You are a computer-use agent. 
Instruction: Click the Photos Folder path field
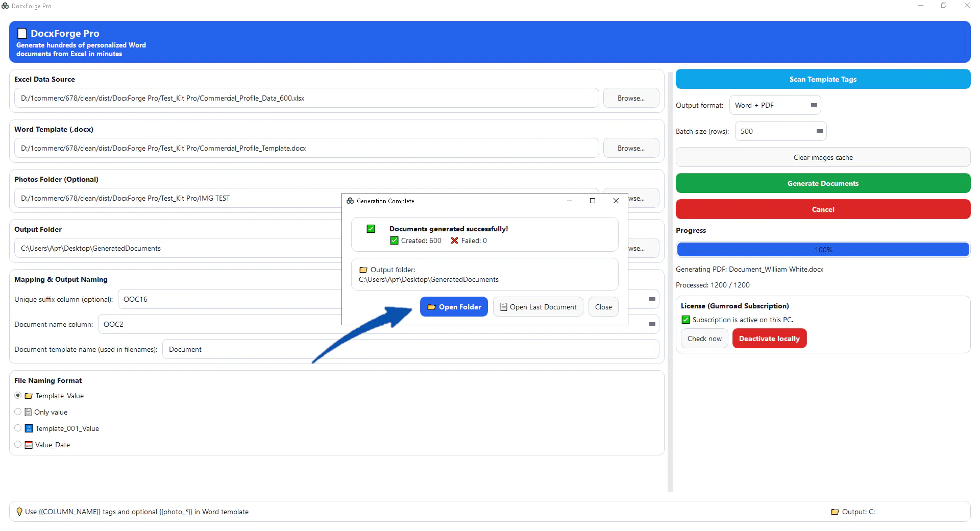point(178,198)
